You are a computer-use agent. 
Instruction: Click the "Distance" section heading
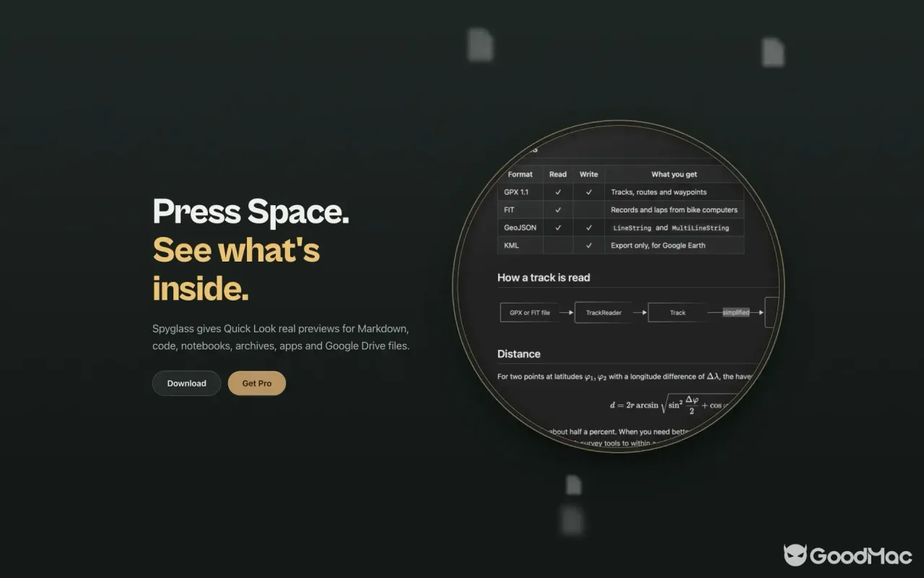tap(519, 354)
